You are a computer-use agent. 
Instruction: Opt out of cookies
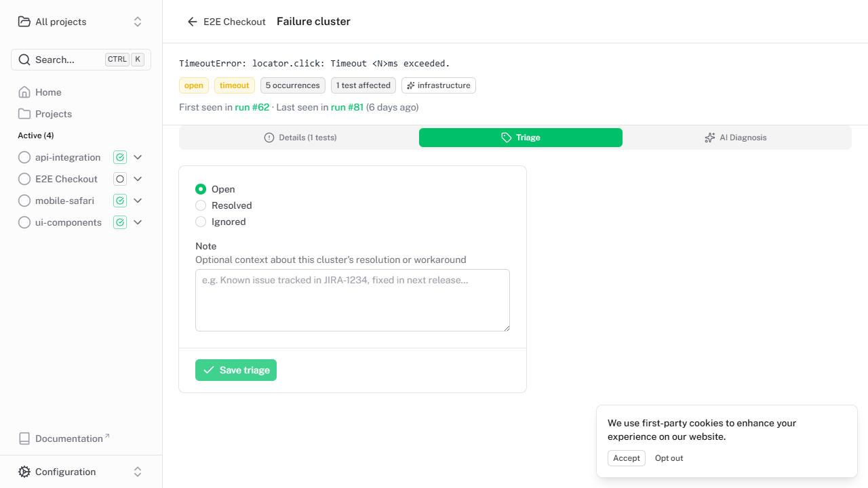(x=669, y=458)
